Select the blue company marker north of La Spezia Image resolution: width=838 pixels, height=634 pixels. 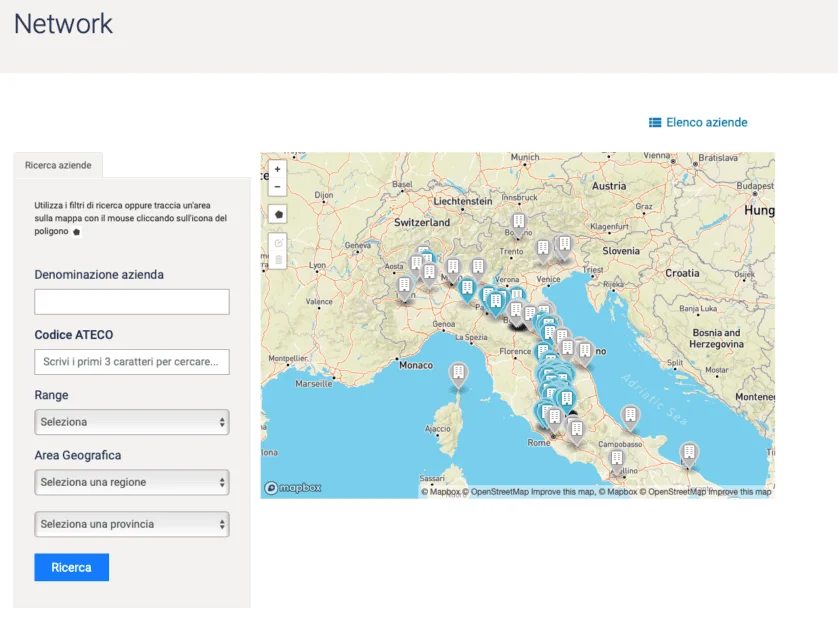(x=468, y=290)
